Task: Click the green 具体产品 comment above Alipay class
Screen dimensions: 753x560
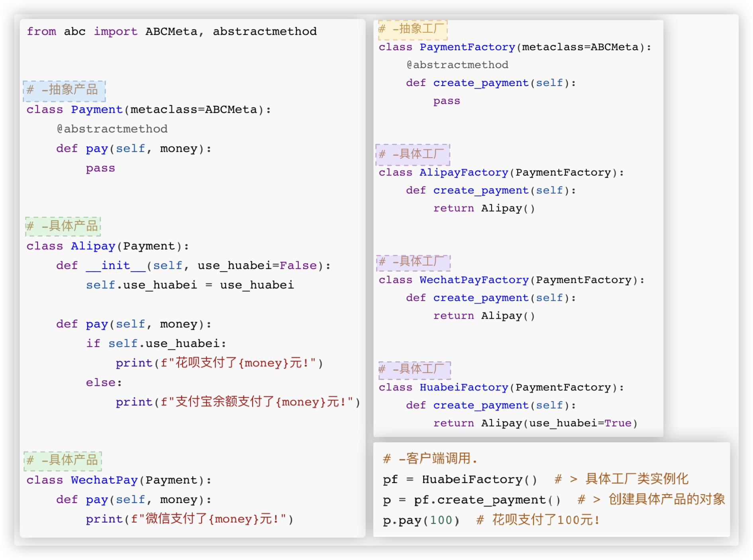Action: [63, 226]
